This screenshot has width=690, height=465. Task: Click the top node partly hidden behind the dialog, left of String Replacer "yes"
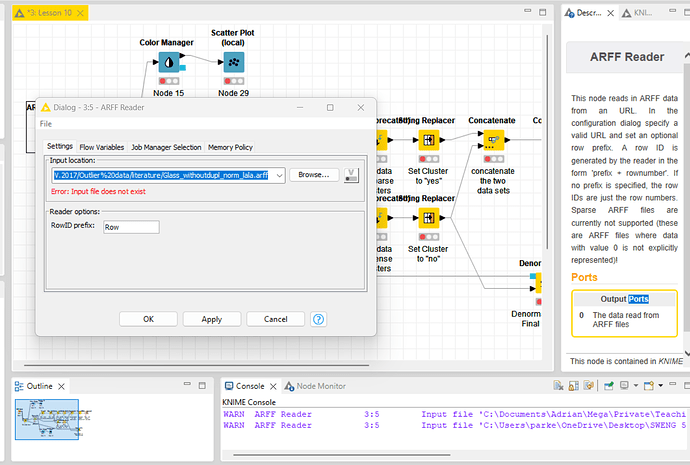381,140
